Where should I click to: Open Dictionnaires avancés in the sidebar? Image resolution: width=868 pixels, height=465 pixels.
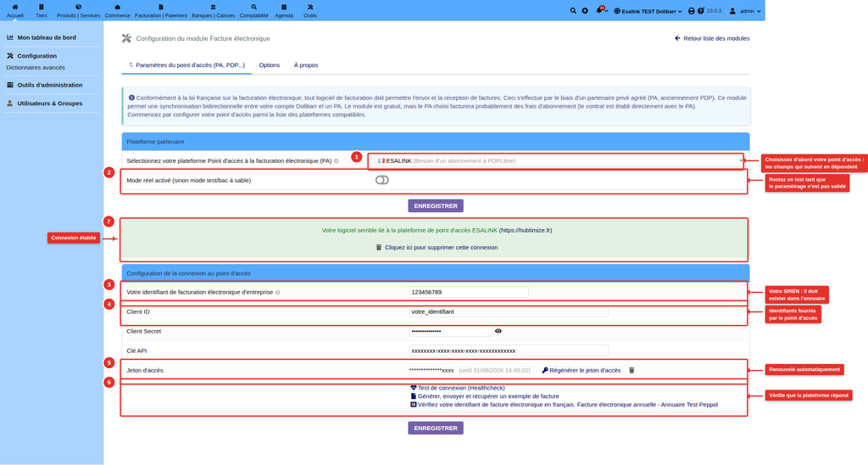pos(36,68)
